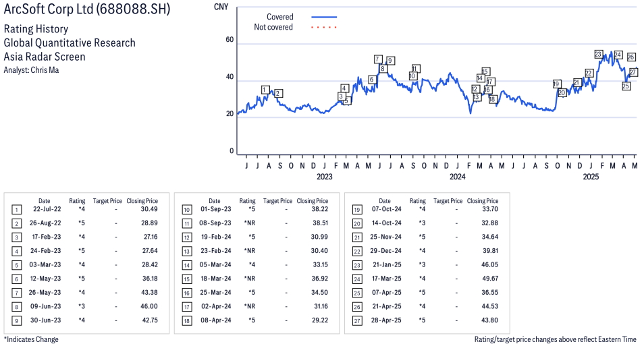Select the Global Quantitative Research heading
The height and width of the screenshot is (344, 644).
[70, 42]
